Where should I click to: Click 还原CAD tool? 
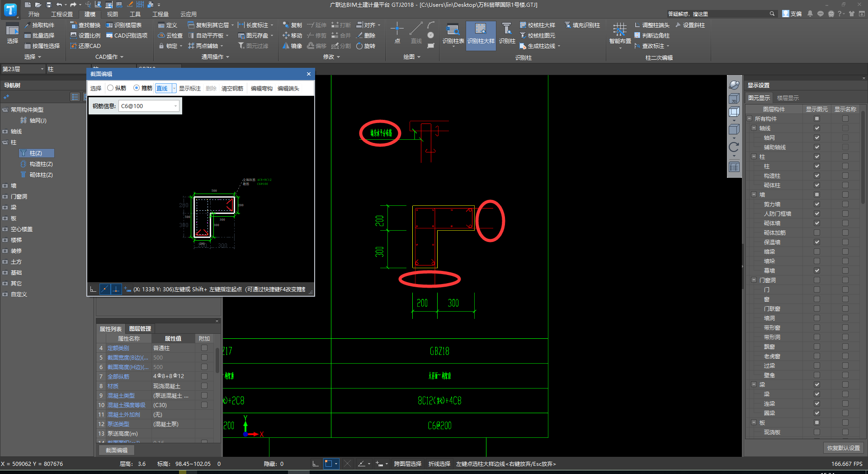(x=85, y=46)
